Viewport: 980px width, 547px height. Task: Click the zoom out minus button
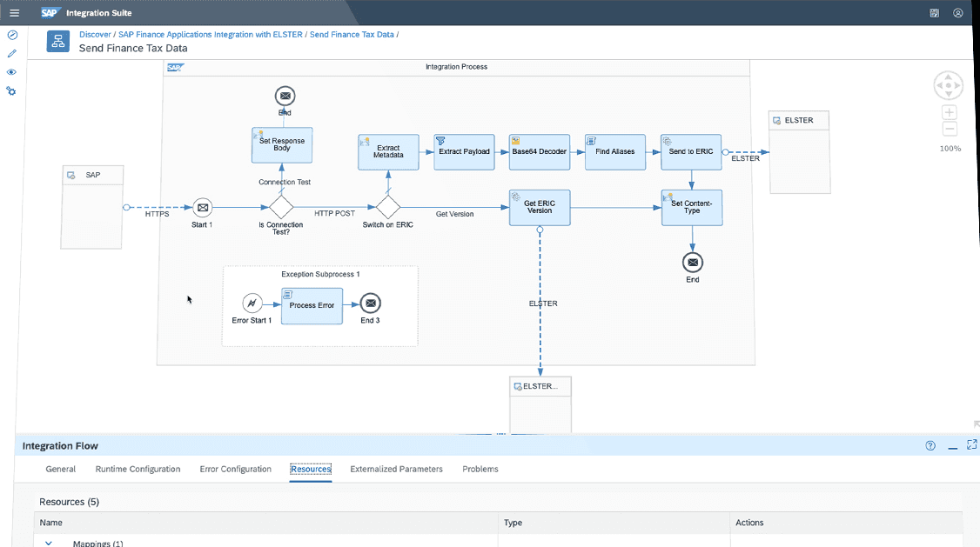pyautogui.click(x=950, y=130)
